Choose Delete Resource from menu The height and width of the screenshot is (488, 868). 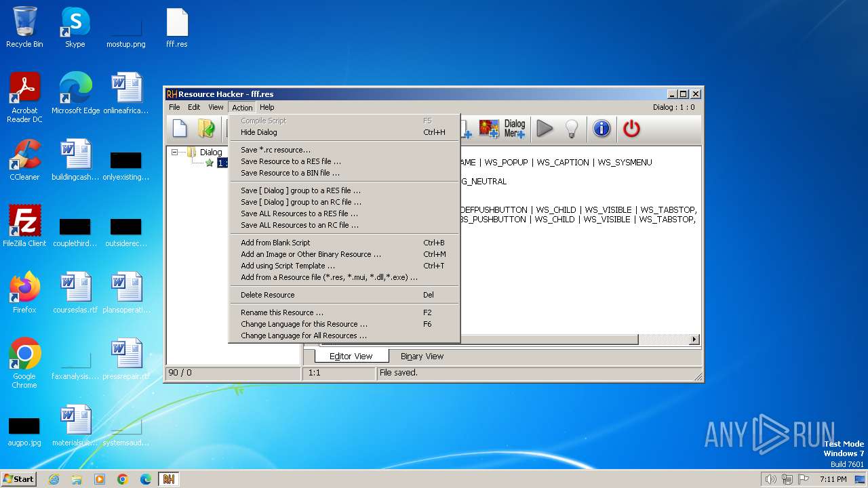[x=344, y=295]
